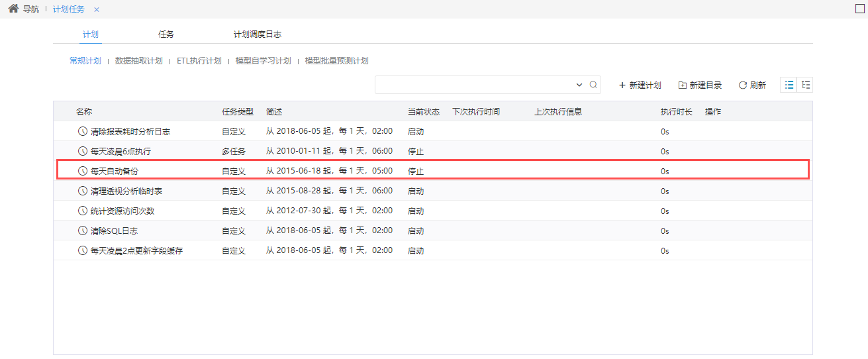Image resolution: width=868 pixels, height=359 pixels.
Task: Select the 数据抽取计划 filter link
Action: (138, 60)
